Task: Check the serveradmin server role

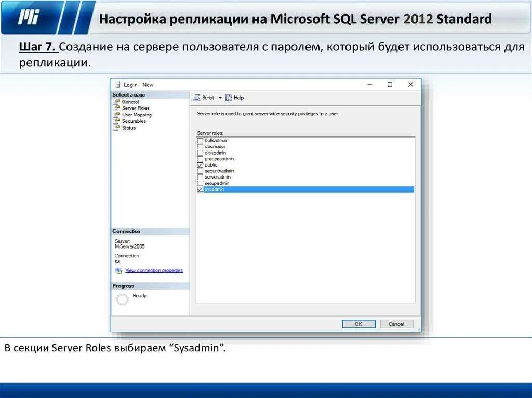Action: tap(200, 177)
